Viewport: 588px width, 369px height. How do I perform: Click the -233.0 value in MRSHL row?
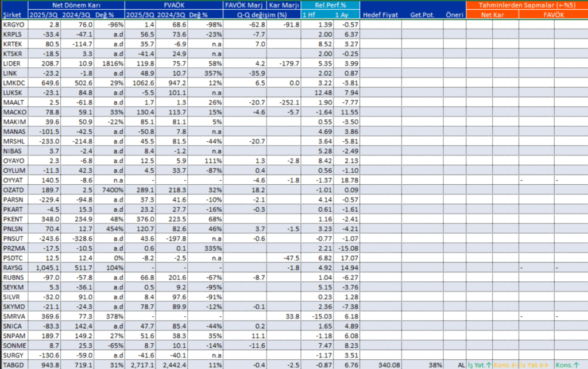(44, 142)
